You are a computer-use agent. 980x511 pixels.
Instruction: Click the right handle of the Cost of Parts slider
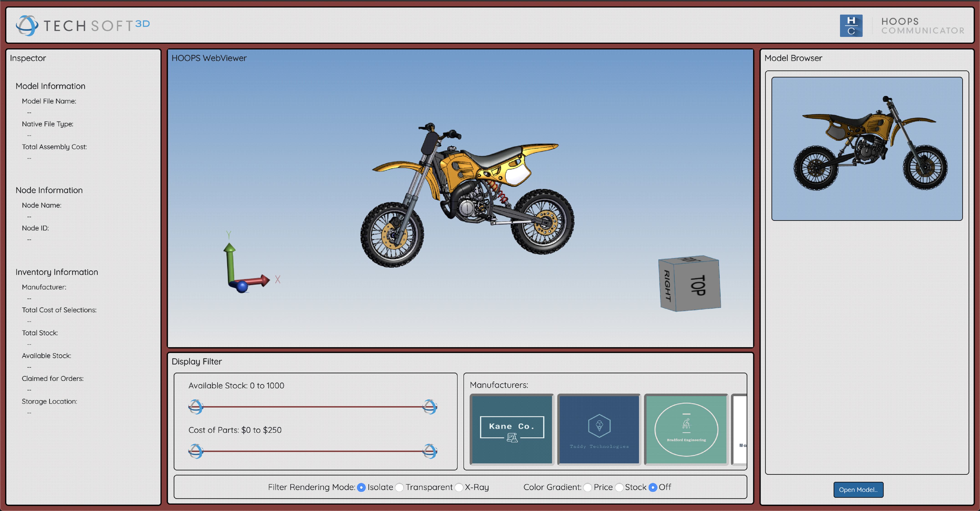point(430,452)
